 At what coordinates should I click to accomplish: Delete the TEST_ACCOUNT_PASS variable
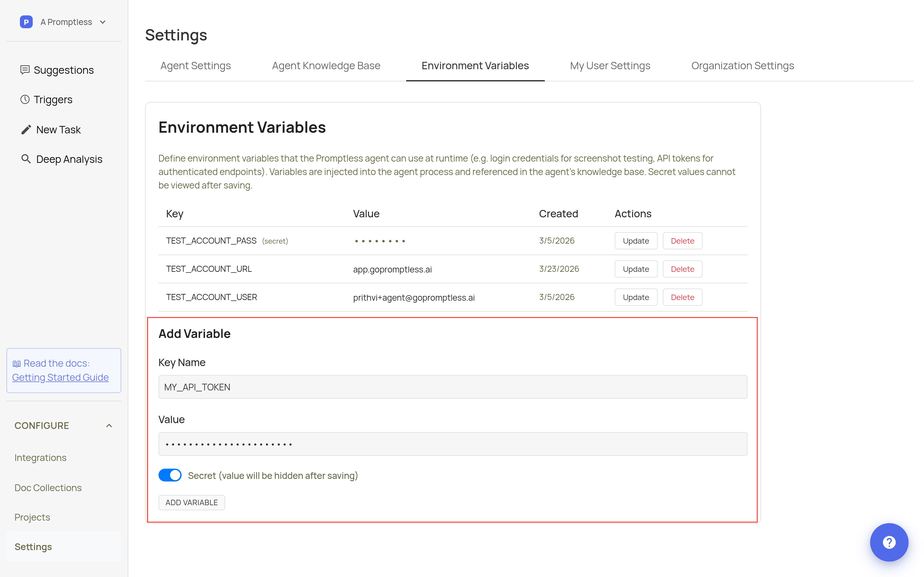(x=682, y=240)
